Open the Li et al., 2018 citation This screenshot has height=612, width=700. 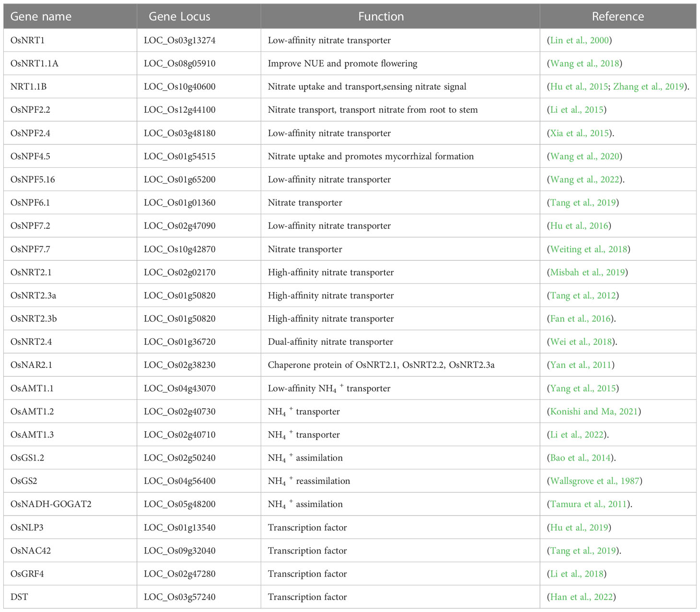click(577, 574)
